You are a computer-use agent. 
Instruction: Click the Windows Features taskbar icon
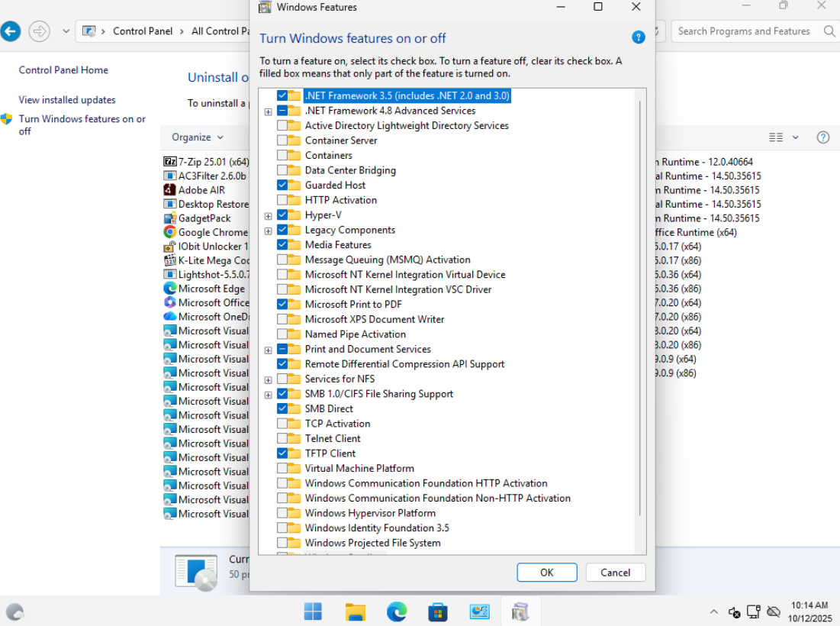coord(520,611)
